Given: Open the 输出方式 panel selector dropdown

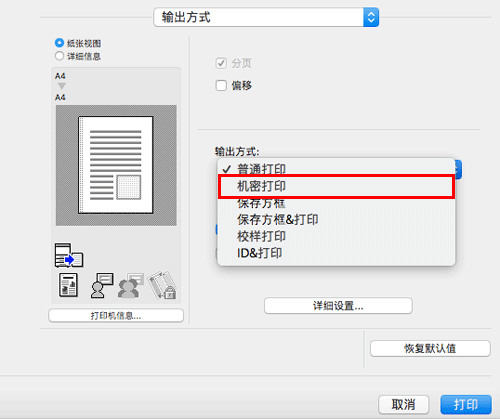Looking at the screenshot, I should pos(266,17).
